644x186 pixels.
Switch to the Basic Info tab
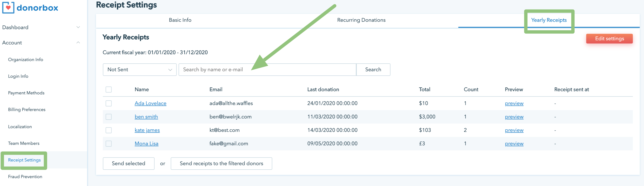[180, 20]
